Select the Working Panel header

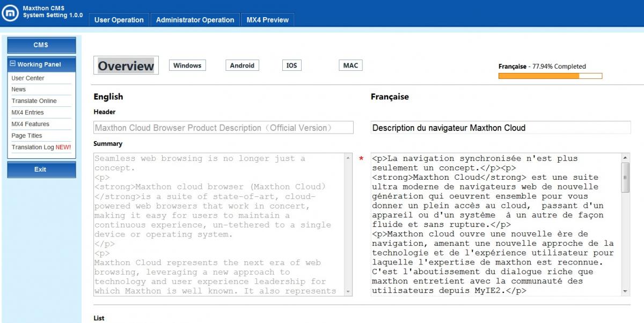[41, 64]
